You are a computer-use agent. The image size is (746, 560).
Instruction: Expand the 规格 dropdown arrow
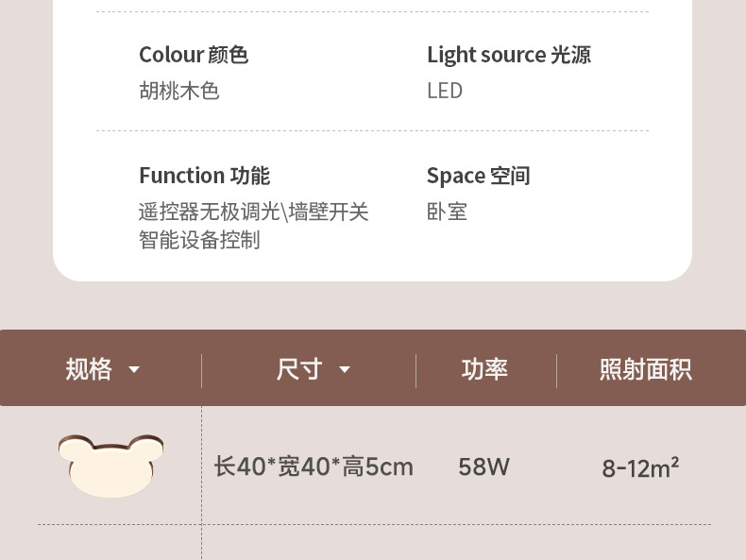[x=134, y=369]
